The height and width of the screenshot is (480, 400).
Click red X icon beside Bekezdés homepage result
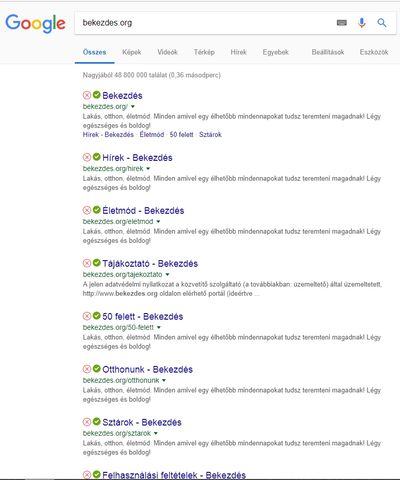[87, 95]
